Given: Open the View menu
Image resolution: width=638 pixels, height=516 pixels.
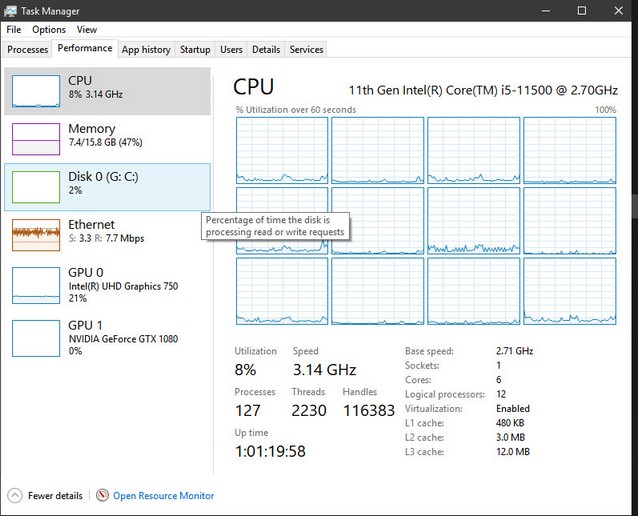Looking at the screenshot, I should 87,30.
